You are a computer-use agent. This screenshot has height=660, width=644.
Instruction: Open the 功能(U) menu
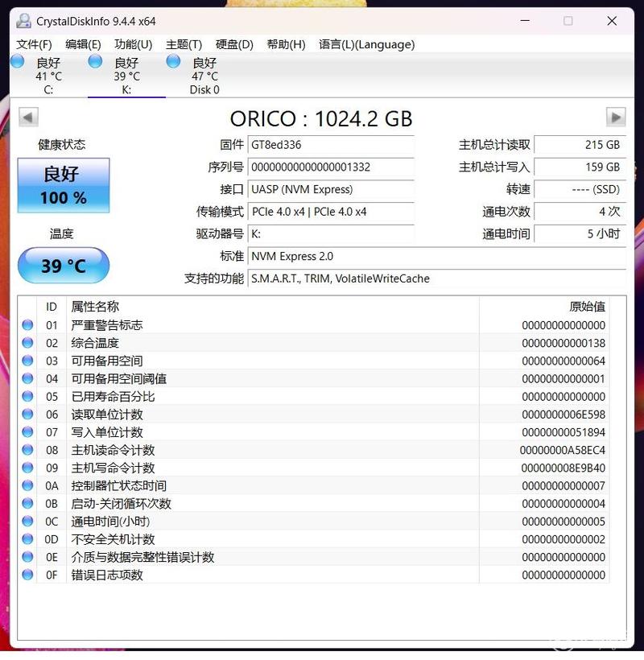[x=134, y=44]
